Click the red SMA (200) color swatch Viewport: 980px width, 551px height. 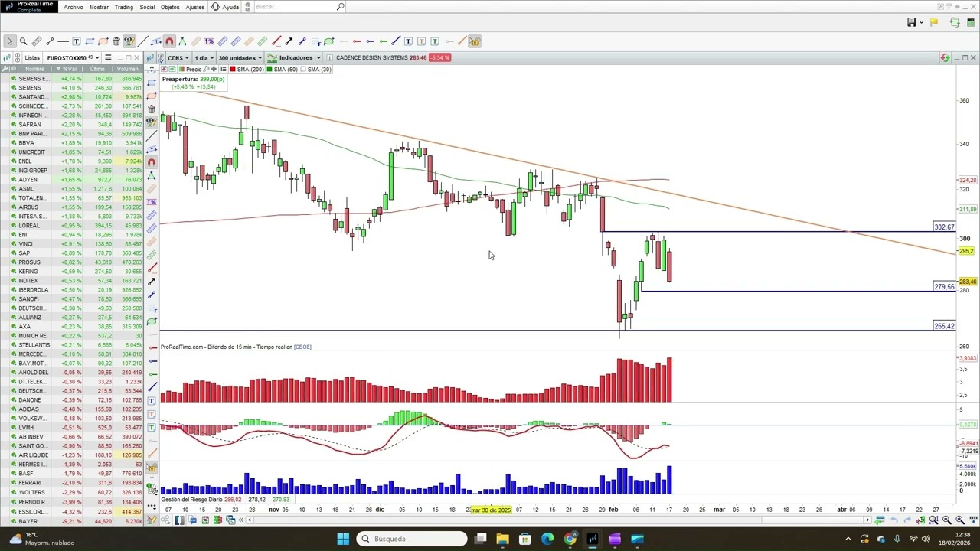(x=233, y=70)
